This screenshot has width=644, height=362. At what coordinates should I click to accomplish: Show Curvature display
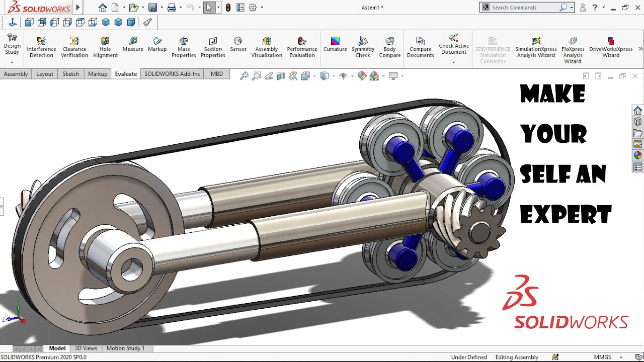pyautogui.click(x=335, y=45)
